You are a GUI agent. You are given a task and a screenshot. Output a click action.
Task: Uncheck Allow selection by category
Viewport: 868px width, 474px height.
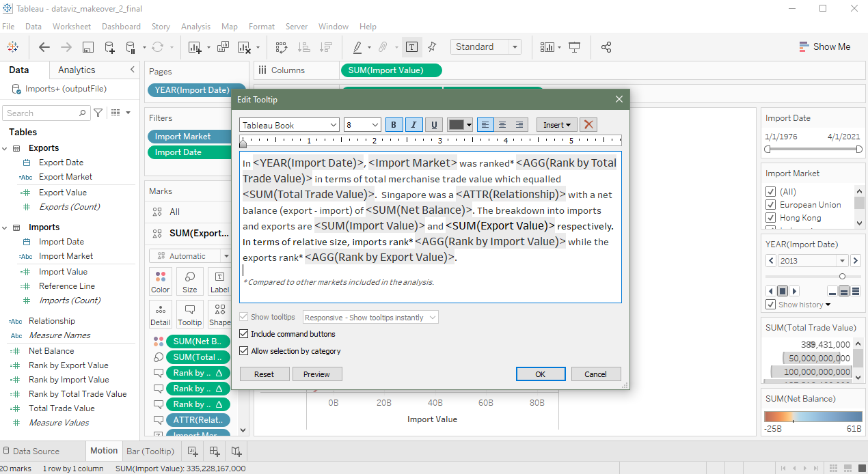[244, 351]
